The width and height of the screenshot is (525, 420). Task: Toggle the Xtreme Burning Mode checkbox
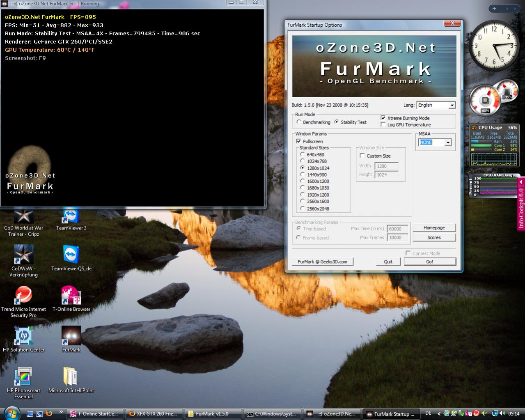click(x=383, y=118)
